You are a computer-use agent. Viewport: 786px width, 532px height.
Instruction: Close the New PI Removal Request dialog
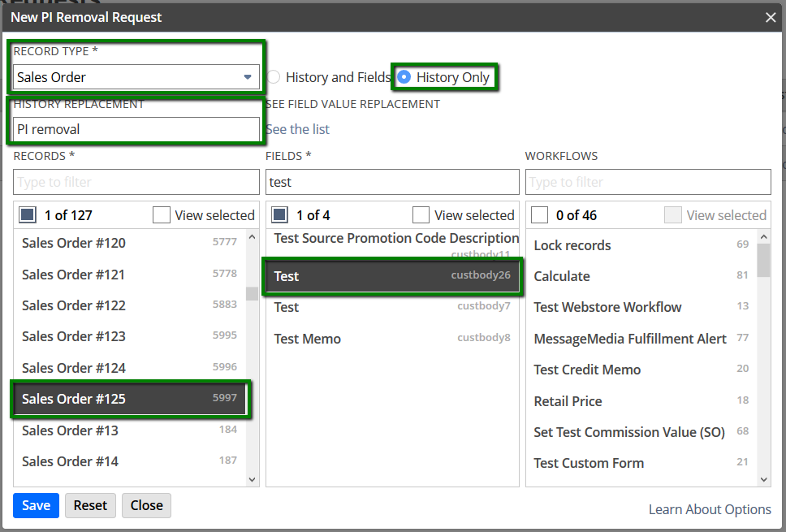pyautogui.click(x=771, y=18)
